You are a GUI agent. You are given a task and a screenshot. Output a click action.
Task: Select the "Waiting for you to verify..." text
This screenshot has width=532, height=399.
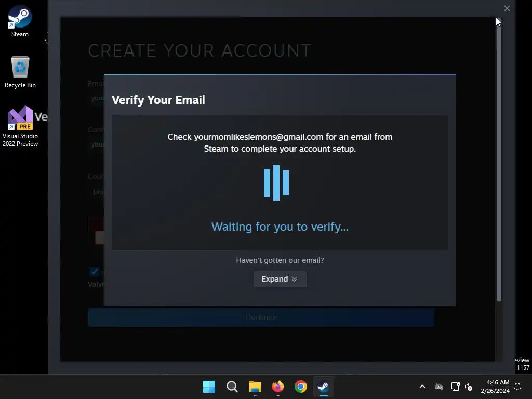point(280,227)
